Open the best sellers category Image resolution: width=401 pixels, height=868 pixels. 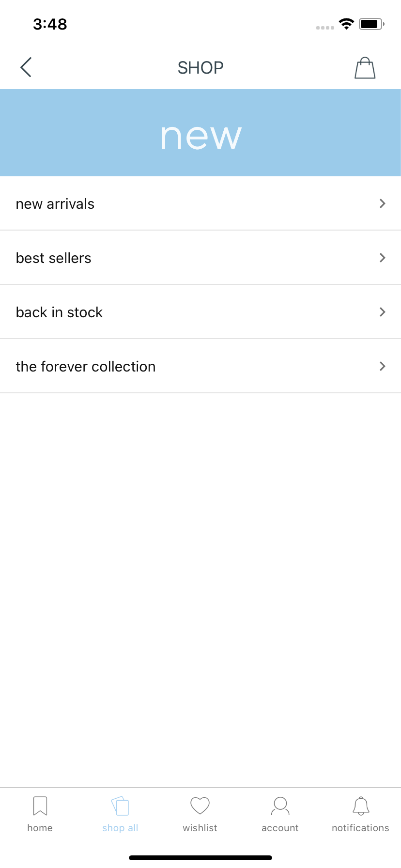200,258
